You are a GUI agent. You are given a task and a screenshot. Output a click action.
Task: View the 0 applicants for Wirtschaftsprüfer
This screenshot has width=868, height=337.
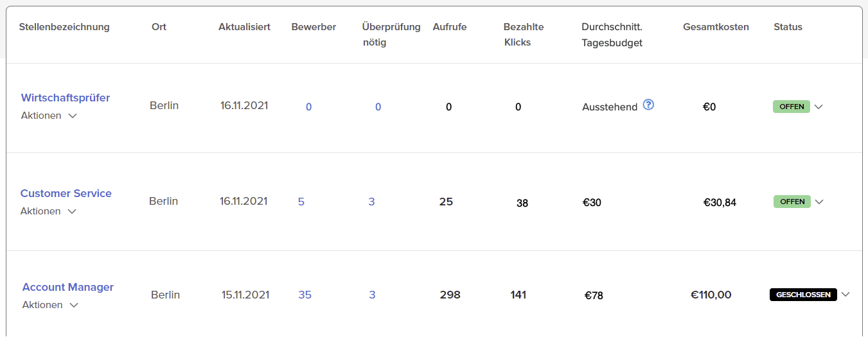[308, 107]
